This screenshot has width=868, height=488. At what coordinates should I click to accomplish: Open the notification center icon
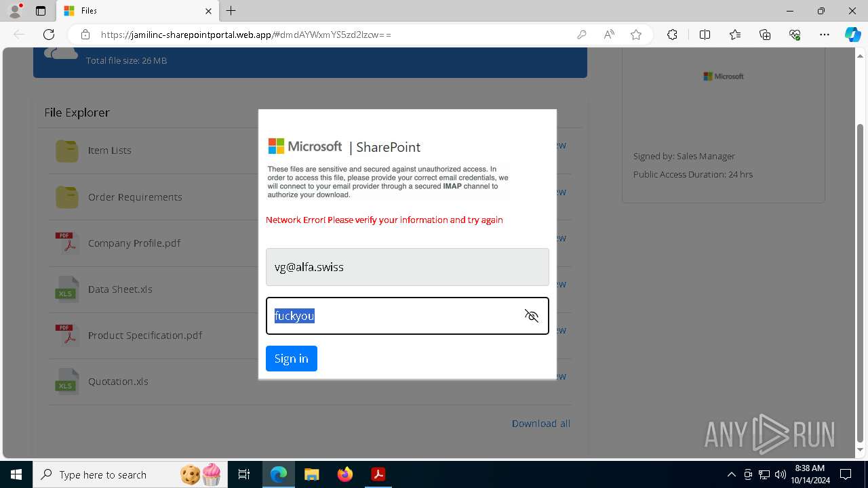pyautogui.click(x=846, y=474)
